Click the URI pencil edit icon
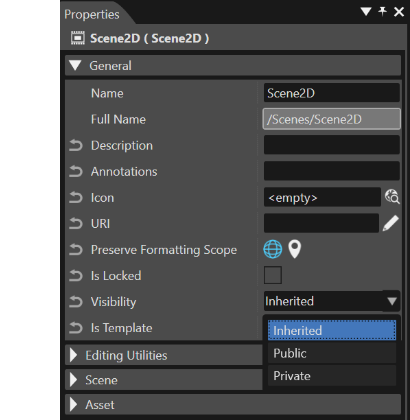This screenshot has height=420, width=410. tap(391, 223)
